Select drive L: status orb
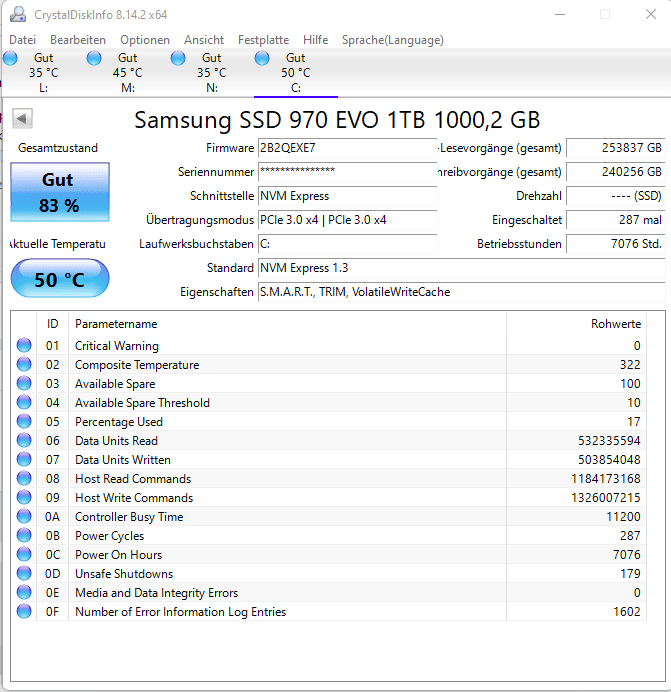 tap(10, 58)
